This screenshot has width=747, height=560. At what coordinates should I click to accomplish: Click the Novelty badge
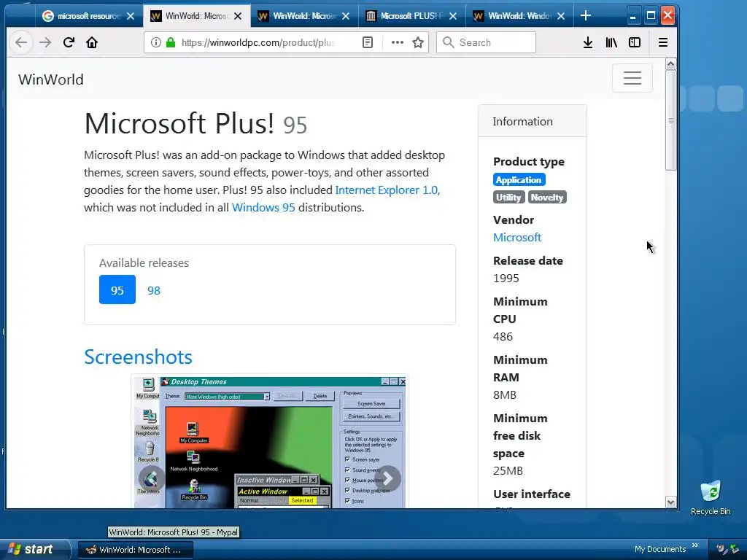[x=547, y=197]
